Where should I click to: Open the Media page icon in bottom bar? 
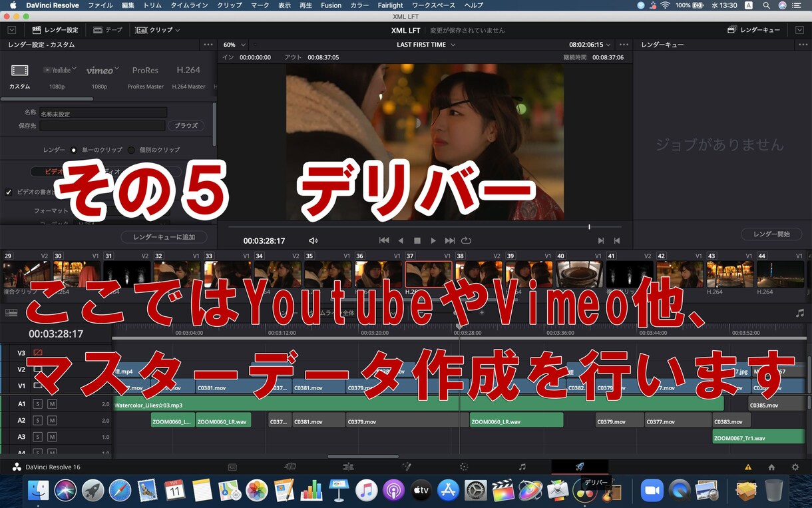pyautogui.click(x=232, y=467)
